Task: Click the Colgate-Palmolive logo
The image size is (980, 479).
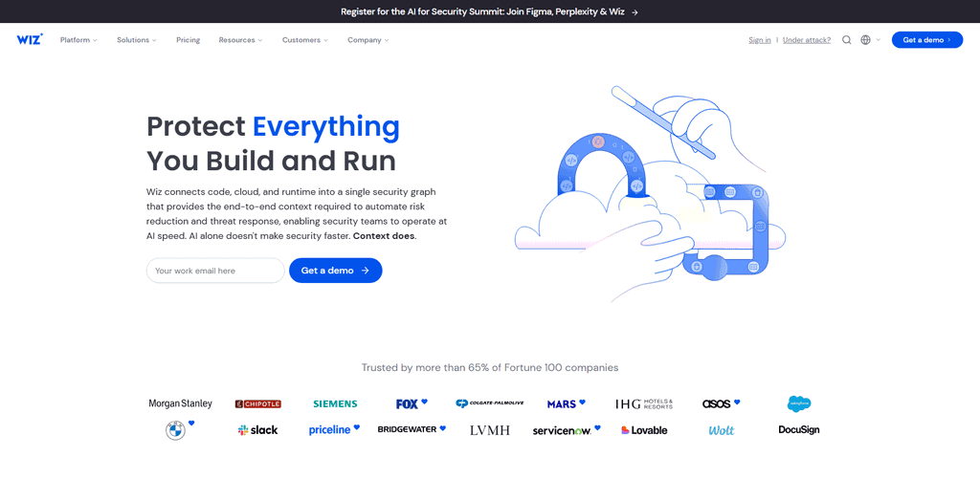Action: (489, 403)
